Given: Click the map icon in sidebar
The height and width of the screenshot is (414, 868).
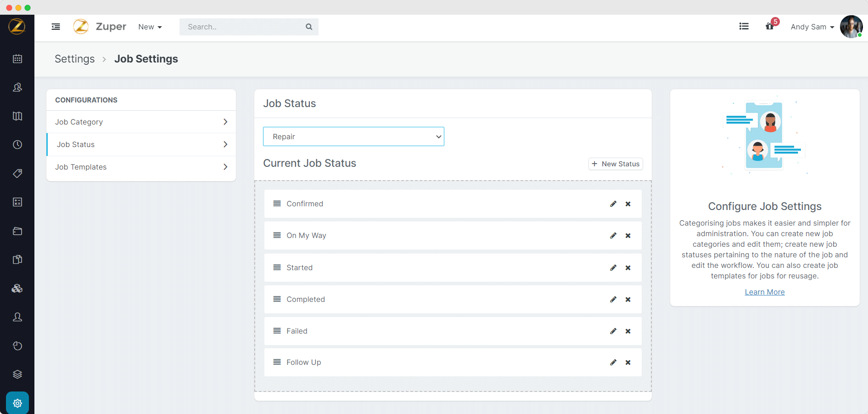Looking at the screenshot, I should [17, 116].
